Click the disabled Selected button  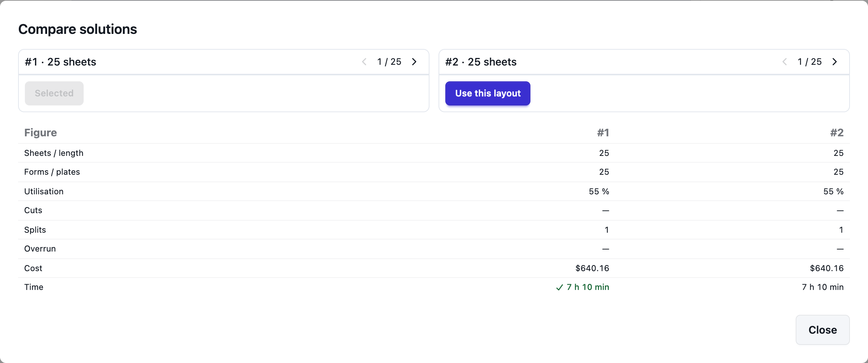(x=54, y=93)
